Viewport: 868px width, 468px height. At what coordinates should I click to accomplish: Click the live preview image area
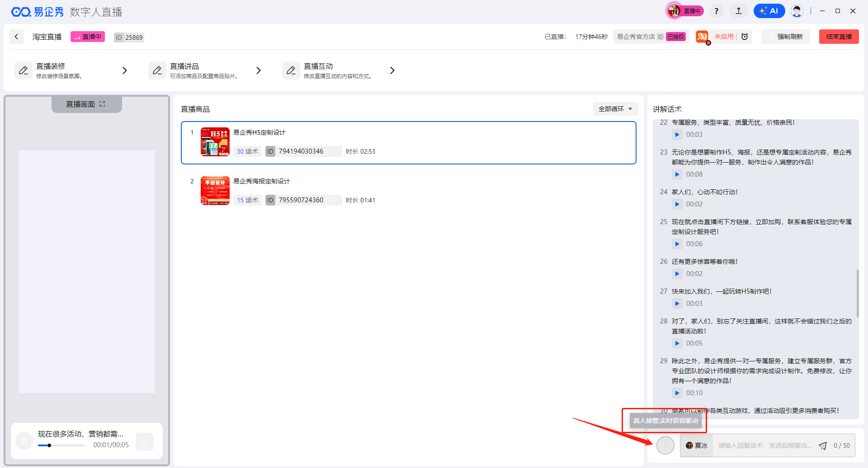pyautogui.click(x=87, y=271)
